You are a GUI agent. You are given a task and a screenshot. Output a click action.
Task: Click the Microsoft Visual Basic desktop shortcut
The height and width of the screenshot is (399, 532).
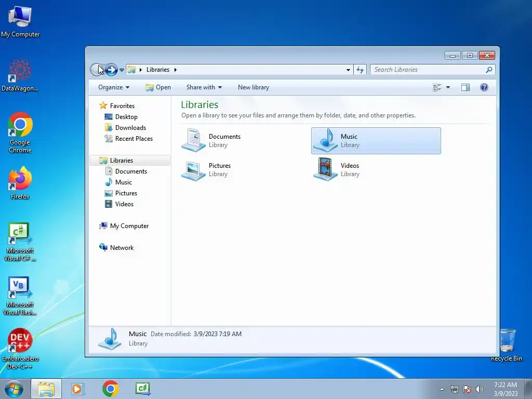(20, 296)
